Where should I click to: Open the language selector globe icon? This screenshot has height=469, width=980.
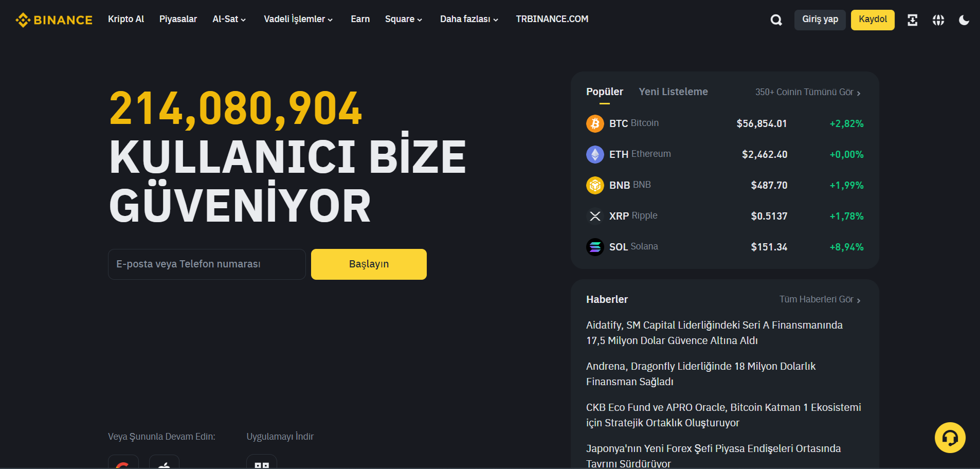pyautogui.click(x=938, y=20)
